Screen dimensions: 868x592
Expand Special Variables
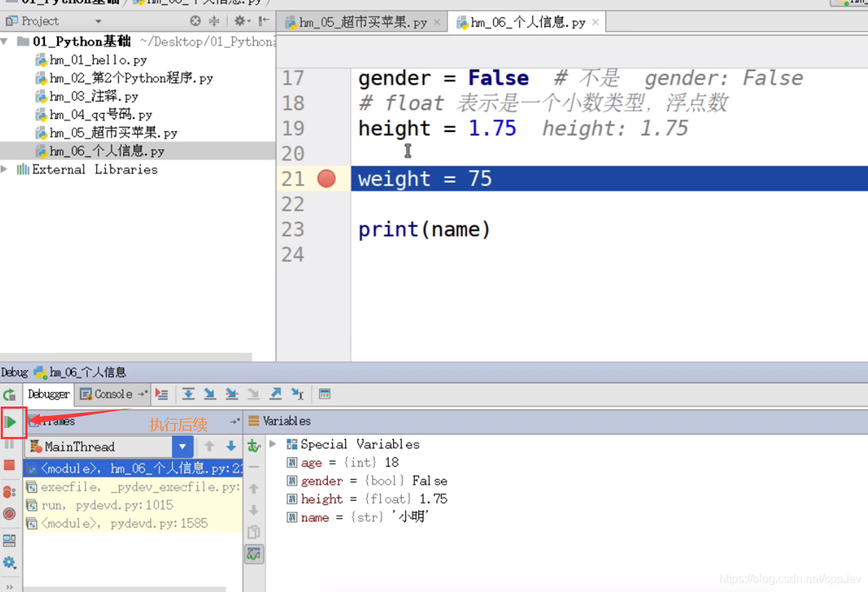(273, 443)
